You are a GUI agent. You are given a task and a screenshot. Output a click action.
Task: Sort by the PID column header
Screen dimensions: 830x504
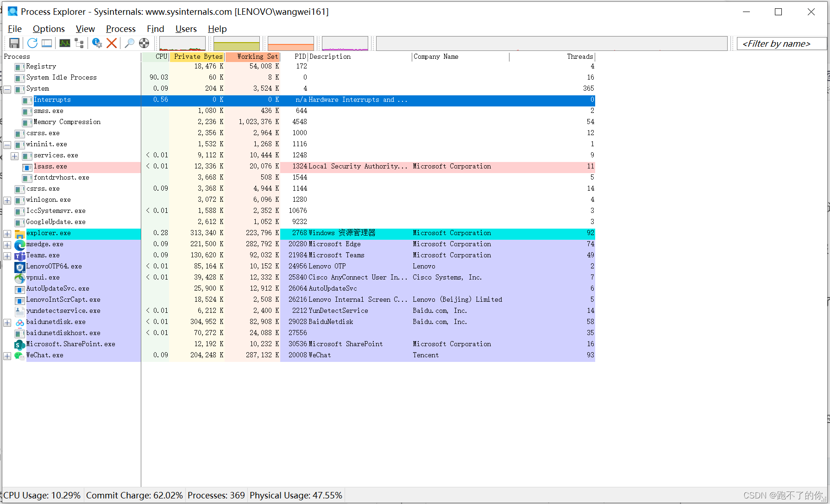coord(295,56)
